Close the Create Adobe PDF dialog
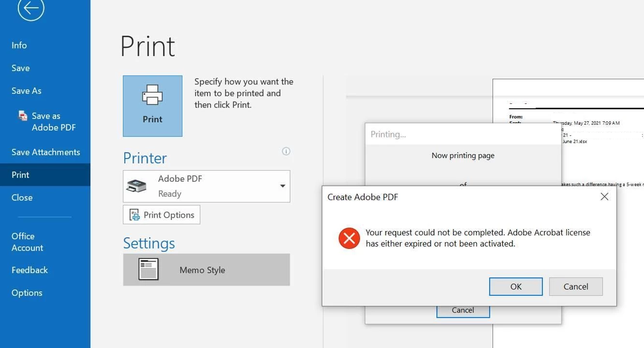The height and width of the screenshot is (348, 644). 604,197
